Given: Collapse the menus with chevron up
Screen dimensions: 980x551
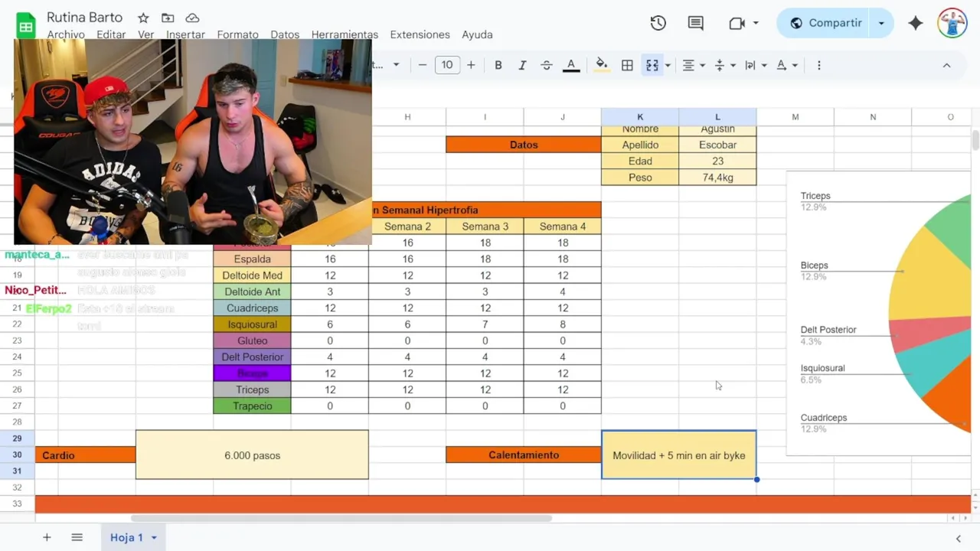Looking at the screenshot, I should click(946, 65).
